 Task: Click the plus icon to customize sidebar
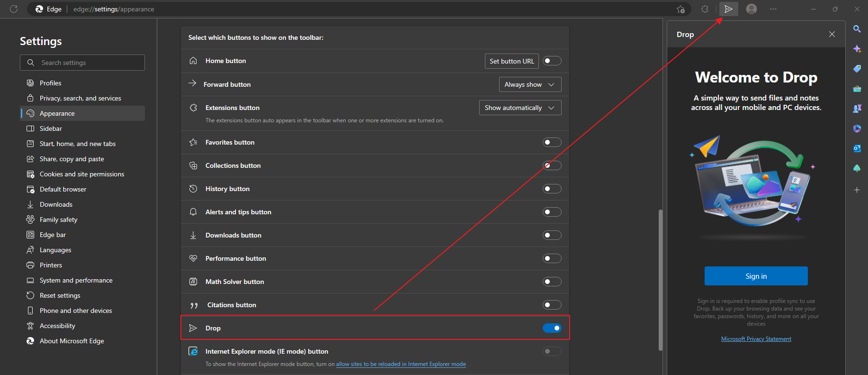[857, 190]
